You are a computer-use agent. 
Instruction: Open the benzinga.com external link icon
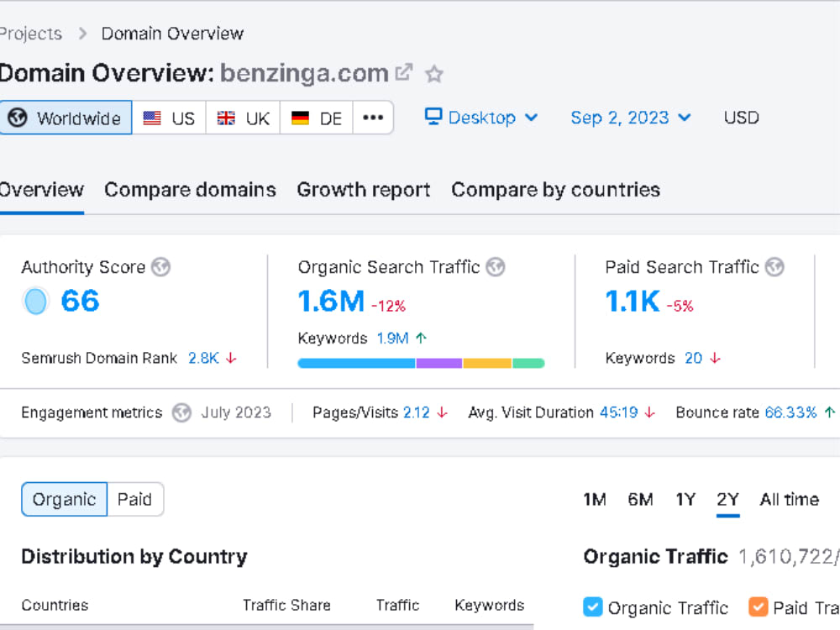pyautogui.click(x=403, y=72)
